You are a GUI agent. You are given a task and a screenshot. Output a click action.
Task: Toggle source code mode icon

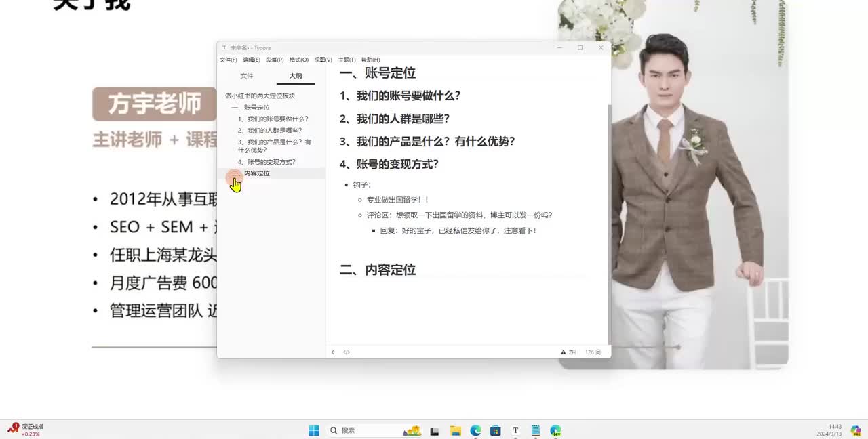tap(347, 352)
